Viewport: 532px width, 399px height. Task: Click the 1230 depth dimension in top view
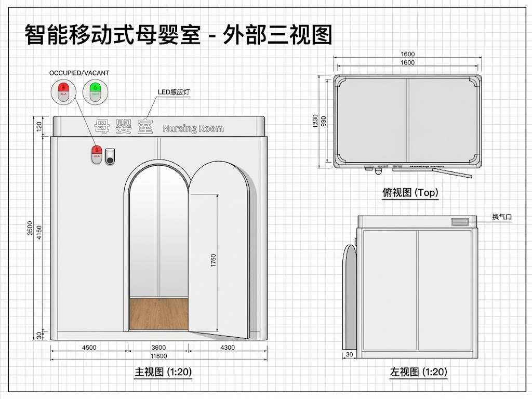click(315, 121)
